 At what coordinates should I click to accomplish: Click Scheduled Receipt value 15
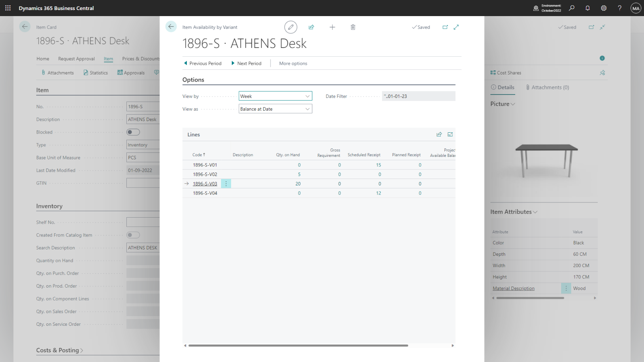378,165
